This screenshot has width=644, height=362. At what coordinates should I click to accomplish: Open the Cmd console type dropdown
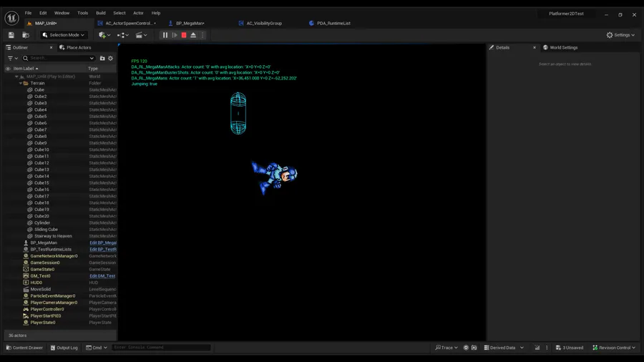tap(97, 348)
